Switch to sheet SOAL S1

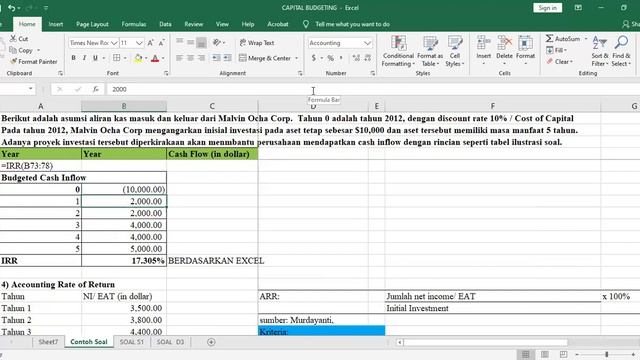coord(131,342)
